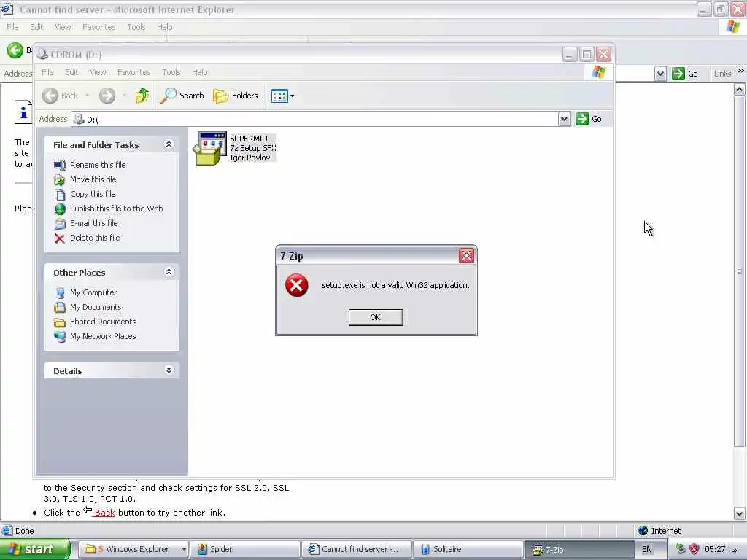The width and height of the screenshot is (747, 560).
Task: Click the red Back link in Internet Explorer page
Action: point(104,513)
